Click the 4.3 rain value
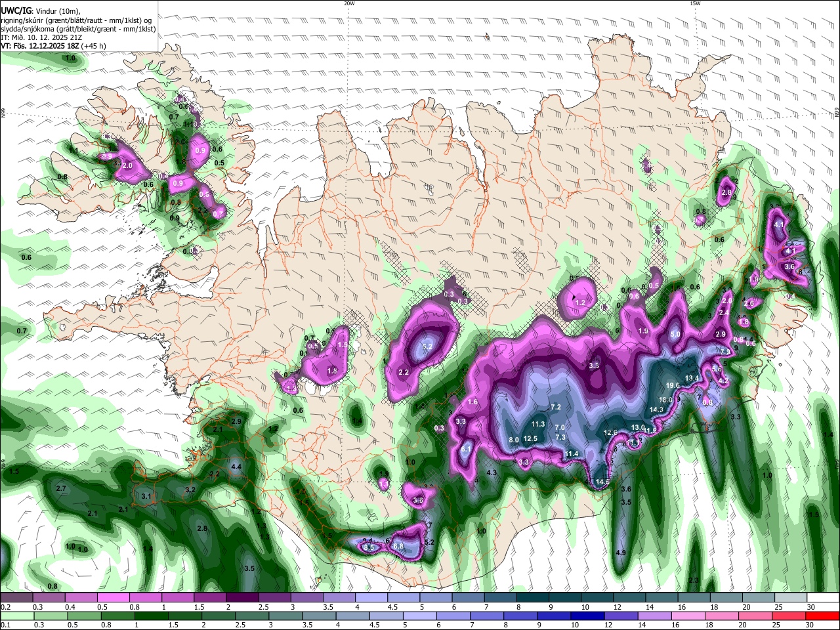The height and width of the screenshot is (630, 840). click(492, 472)
